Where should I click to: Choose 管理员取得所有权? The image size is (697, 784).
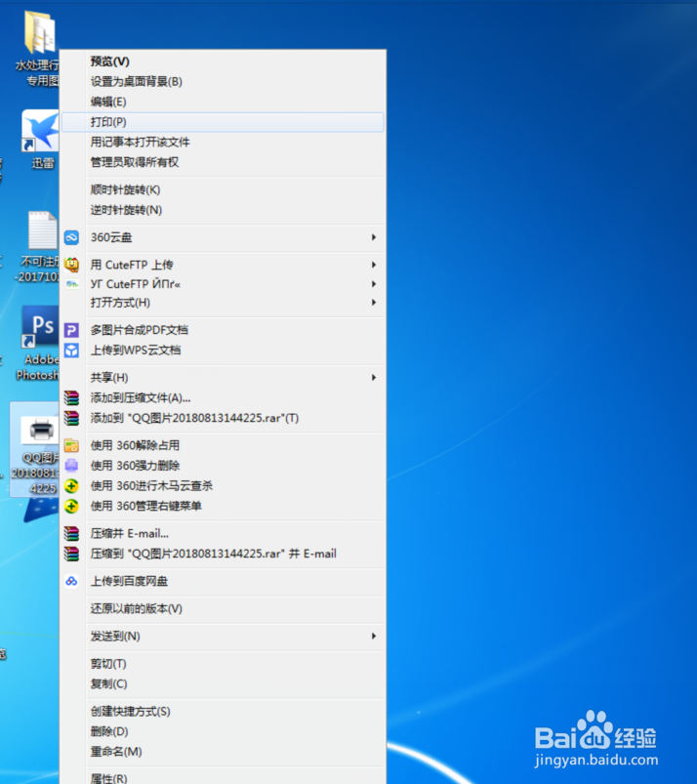223,162
